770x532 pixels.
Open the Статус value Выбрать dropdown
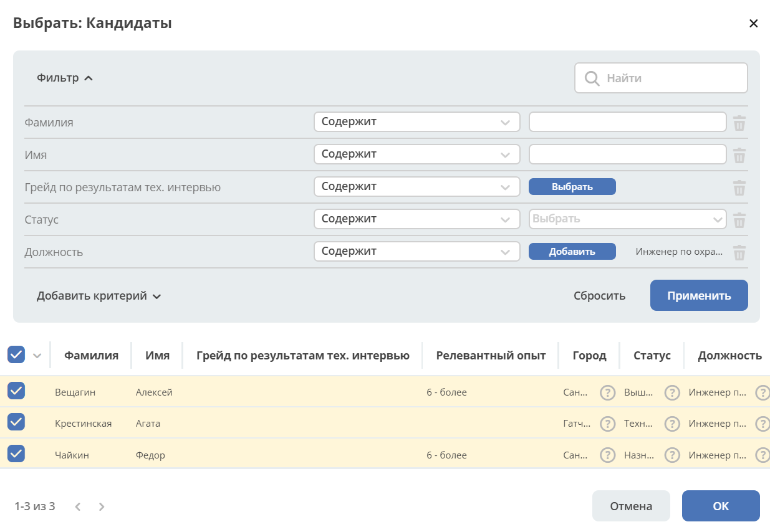[627, 219]
